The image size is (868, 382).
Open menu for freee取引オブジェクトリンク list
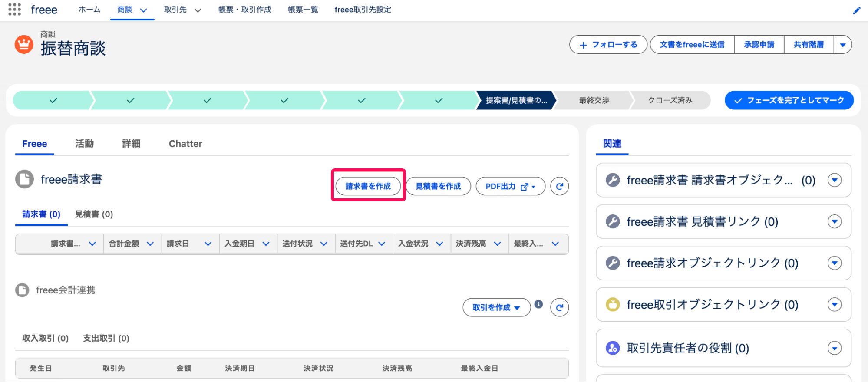(835, 304)
